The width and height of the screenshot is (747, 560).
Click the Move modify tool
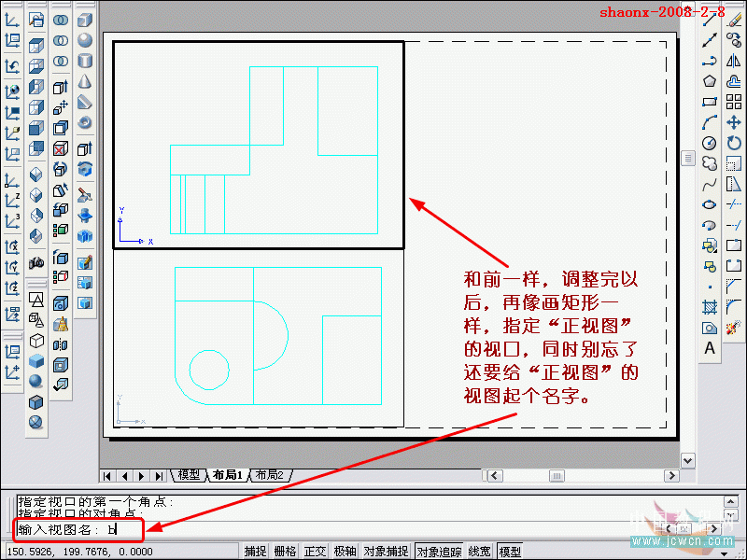click(734, 122)
